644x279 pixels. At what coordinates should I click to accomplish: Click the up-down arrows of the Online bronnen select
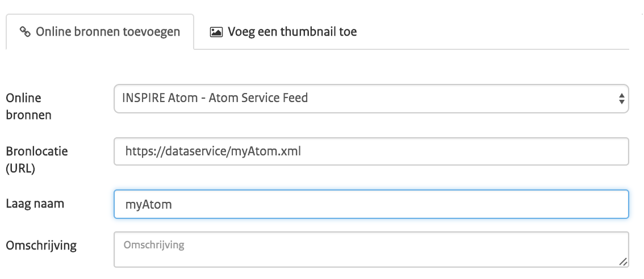point(621,99)
